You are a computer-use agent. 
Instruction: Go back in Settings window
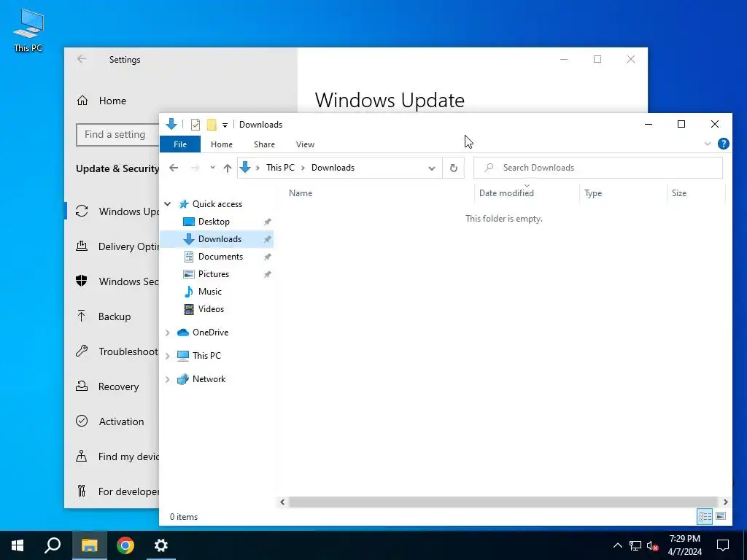(x=82, y=59)
